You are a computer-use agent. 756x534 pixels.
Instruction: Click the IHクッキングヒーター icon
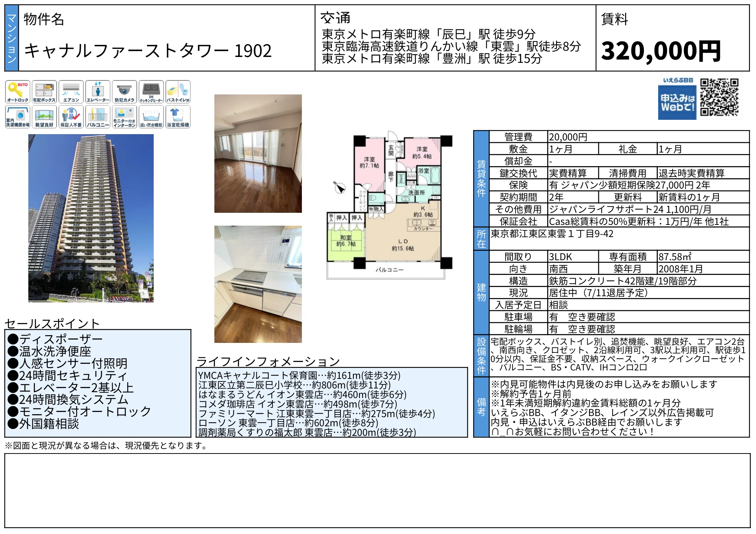point(151,92)
